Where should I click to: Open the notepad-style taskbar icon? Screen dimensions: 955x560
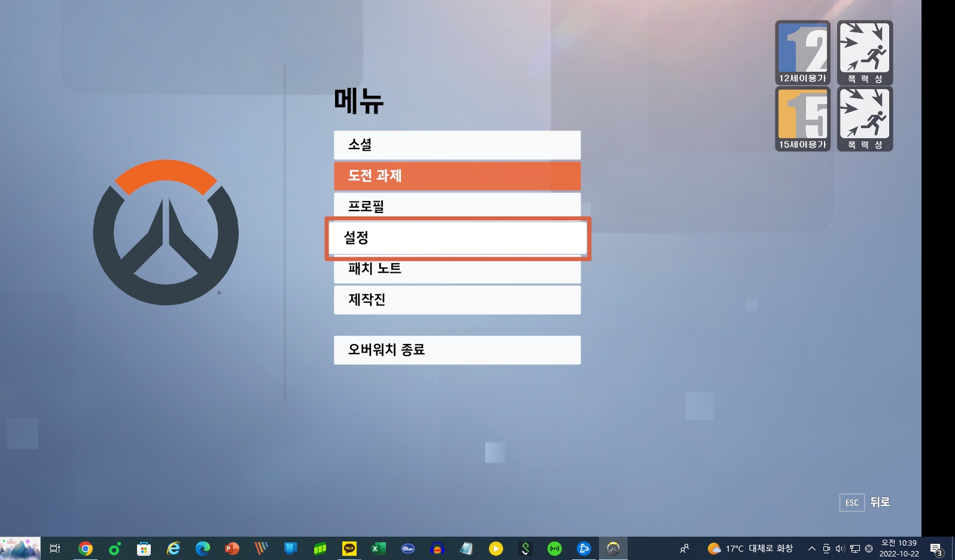coord(467,549)
